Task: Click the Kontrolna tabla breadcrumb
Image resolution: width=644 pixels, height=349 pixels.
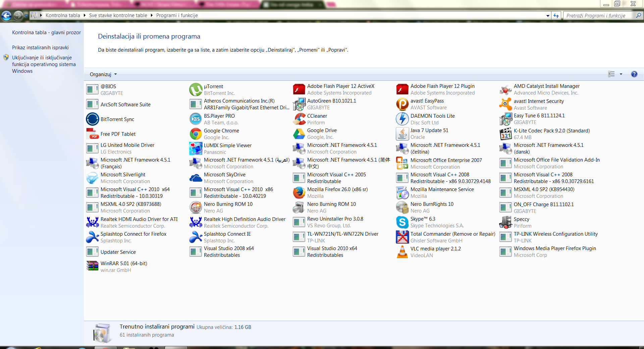Action: pos(63,15)
